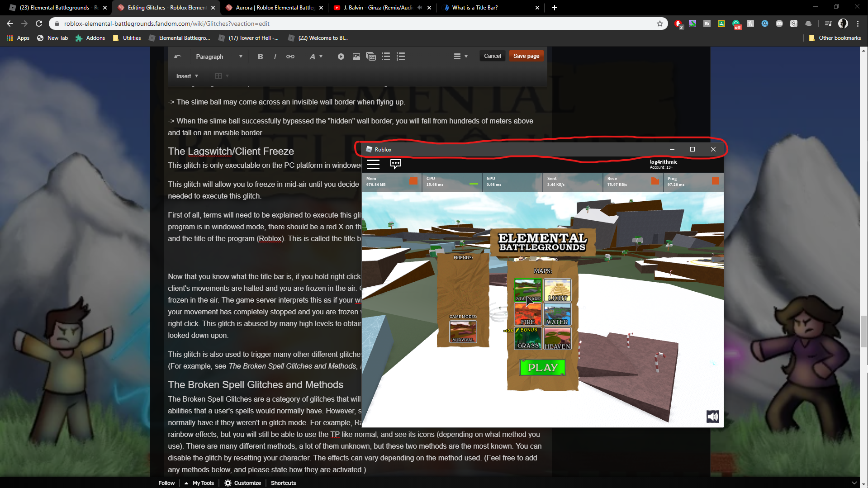Screen dimensions: 868x488
Task: Choose the Fire map thumbnail
Action: tap(528, 314)
